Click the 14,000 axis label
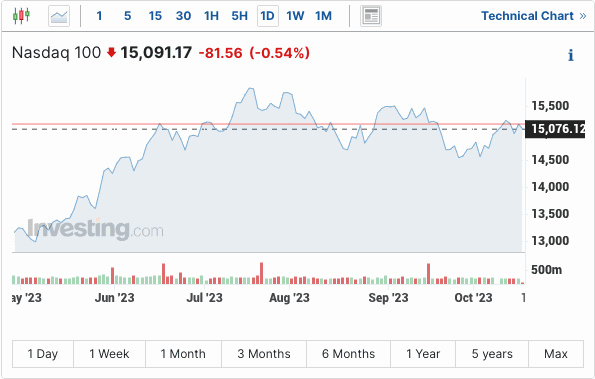This screenshot has height=379, width=595. point(550,187)
